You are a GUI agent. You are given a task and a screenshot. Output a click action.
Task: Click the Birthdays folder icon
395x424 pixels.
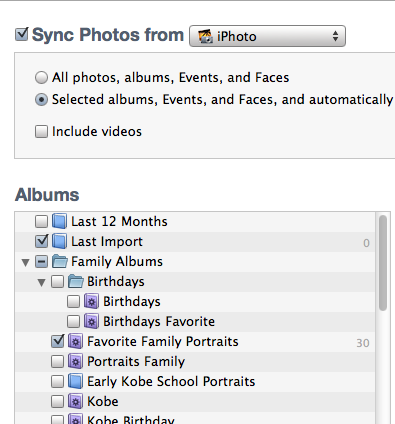[x=76, y=281]
